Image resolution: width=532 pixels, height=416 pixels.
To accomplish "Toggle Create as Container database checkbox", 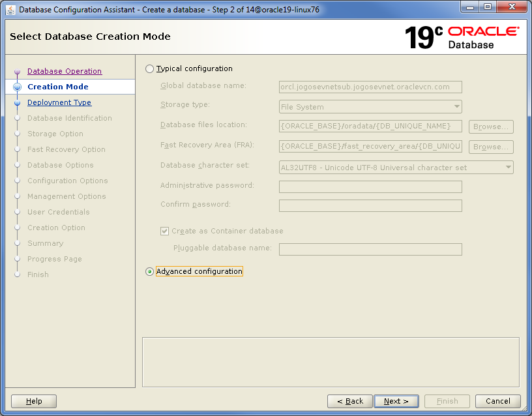I will [x=164, y=231].
